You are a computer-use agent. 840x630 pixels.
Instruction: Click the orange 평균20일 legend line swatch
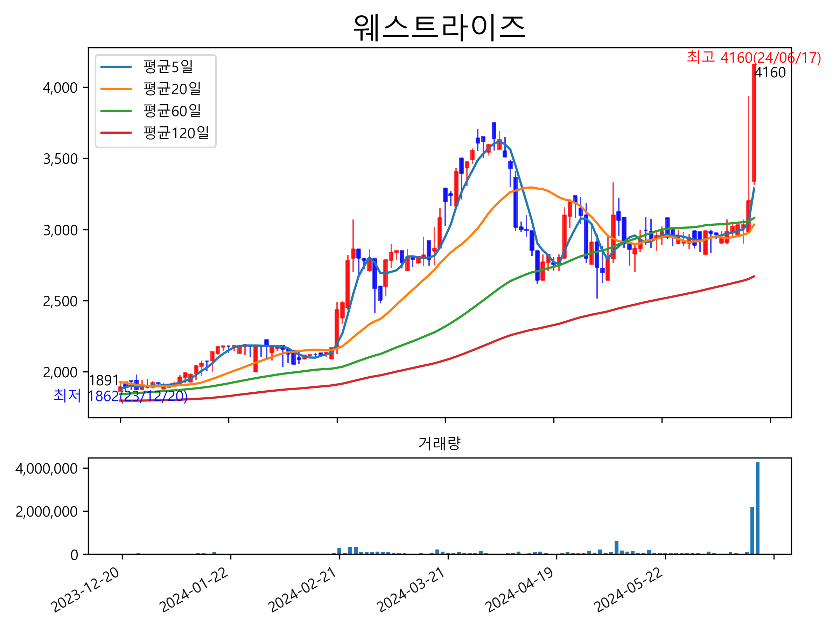coord(116,89)
